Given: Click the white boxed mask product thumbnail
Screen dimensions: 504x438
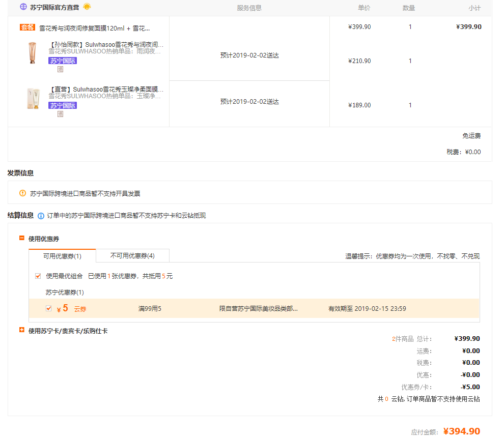Looking at the screenshot, I should point(33,99).
